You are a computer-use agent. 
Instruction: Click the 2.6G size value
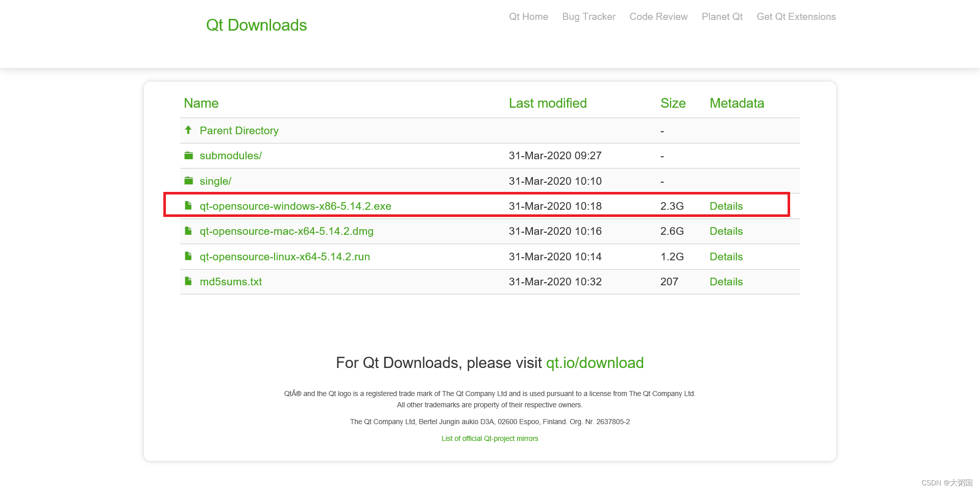click(x=672, y=231)
